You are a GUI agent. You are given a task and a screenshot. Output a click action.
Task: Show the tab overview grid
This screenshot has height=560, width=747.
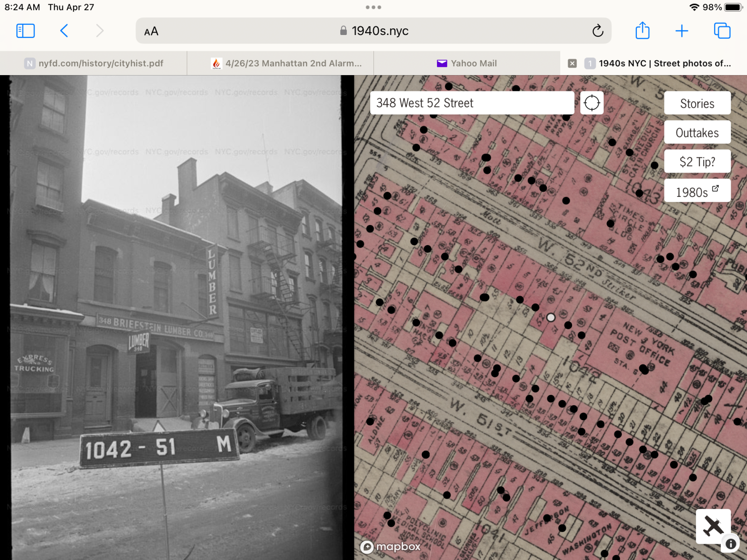722,31
